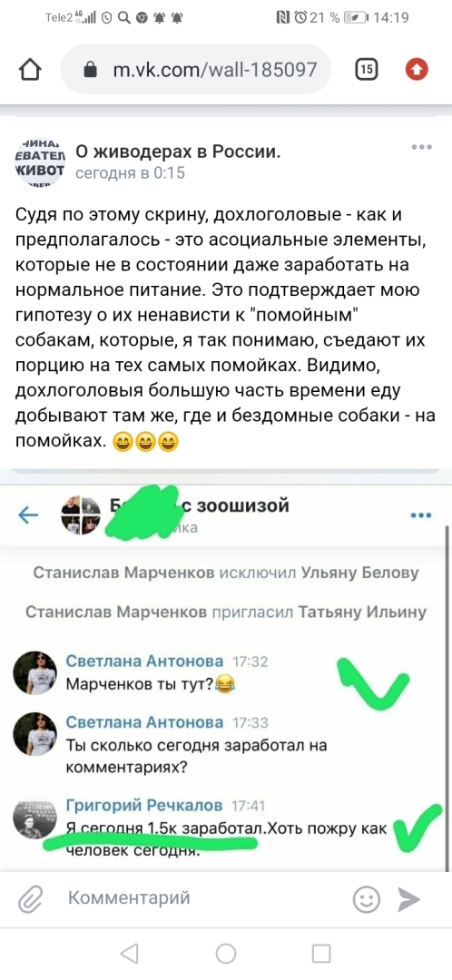
Task: Open the community avatar thumbnail
Action: (x=39, y=162)
